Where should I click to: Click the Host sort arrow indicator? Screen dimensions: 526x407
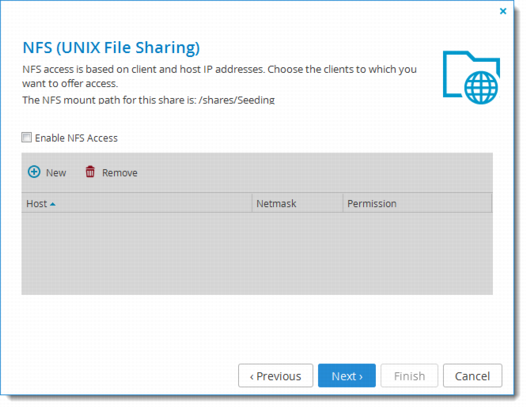[53, 204]
